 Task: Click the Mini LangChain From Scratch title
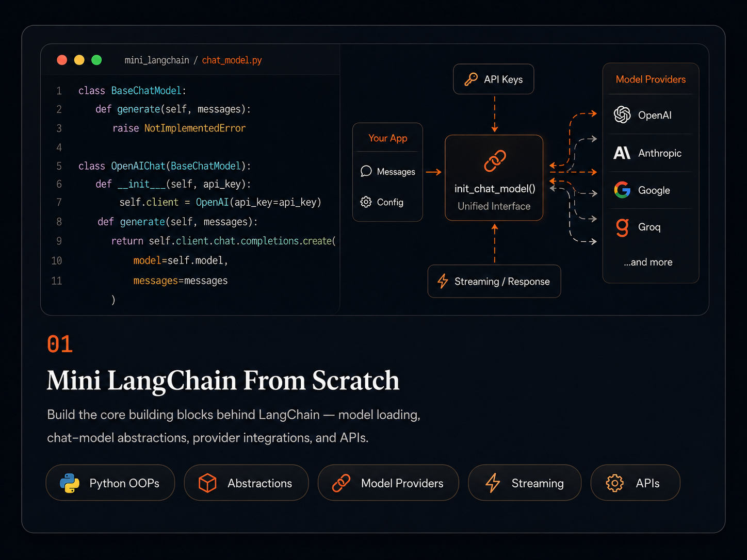coord(223,381)
